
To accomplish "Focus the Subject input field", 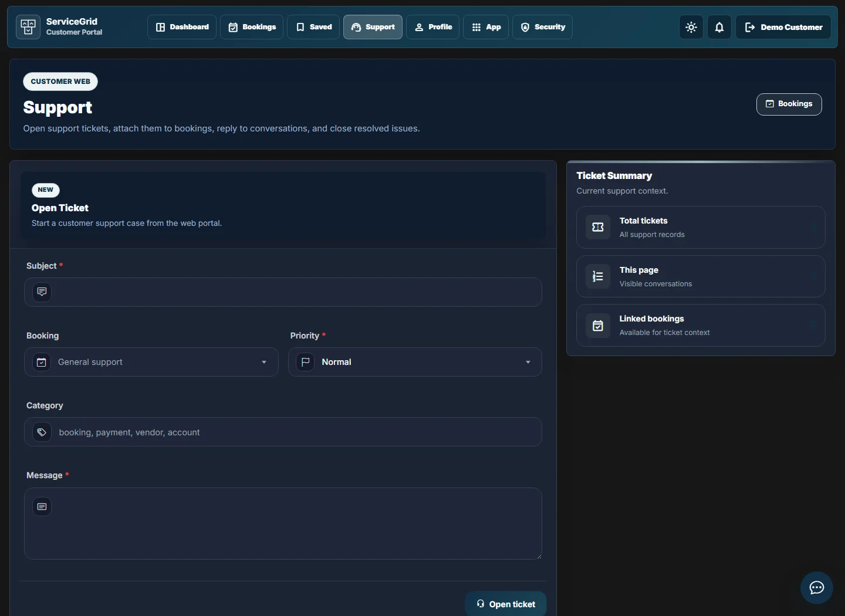I will tap(283, 292).
